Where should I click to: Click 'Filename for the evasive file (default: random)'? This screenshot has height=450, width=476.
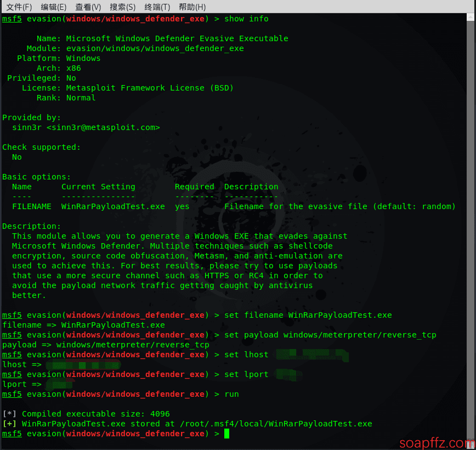pyautogui.click(x=340, y=207)
